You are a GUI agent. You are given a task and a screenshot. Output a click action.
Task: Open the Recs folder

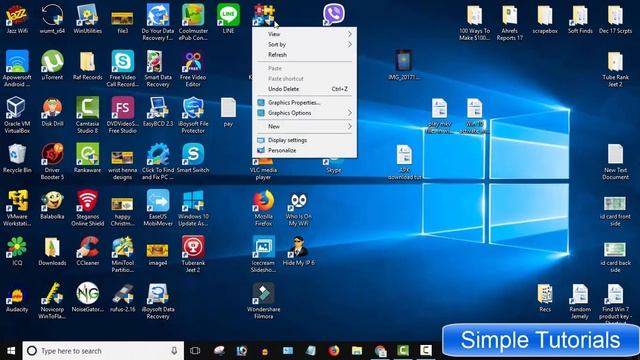point(545,298)
